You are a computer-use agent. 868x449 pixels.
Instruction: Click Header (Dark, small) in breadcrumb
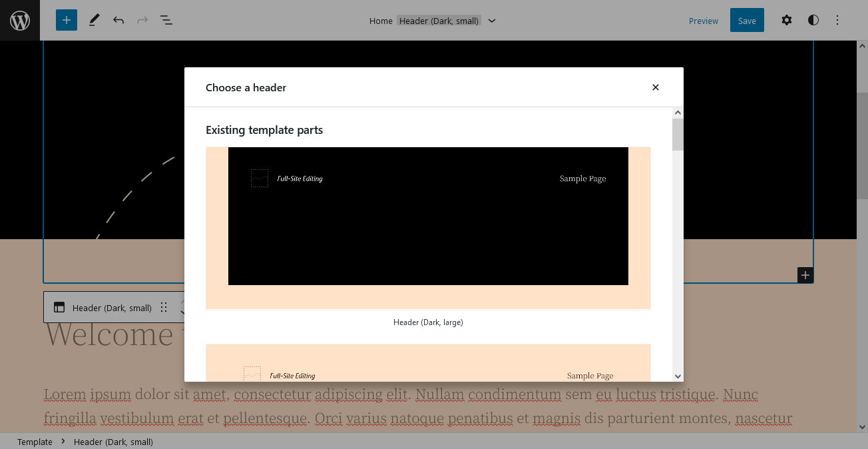[x=113, y=442]
